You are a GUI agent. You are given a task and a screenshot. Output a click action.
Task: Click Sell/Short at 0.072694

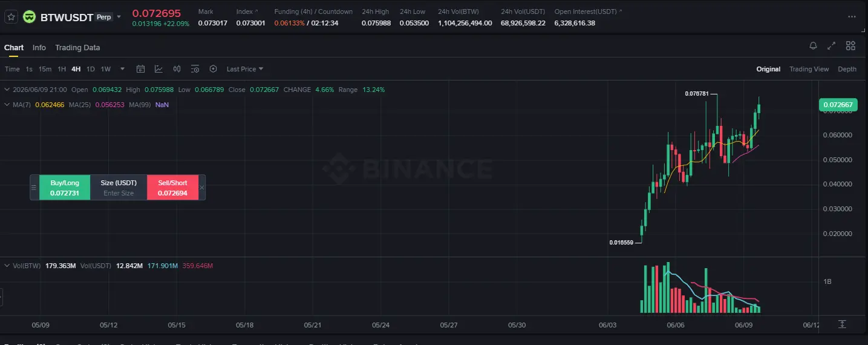(x=172, y=188)
